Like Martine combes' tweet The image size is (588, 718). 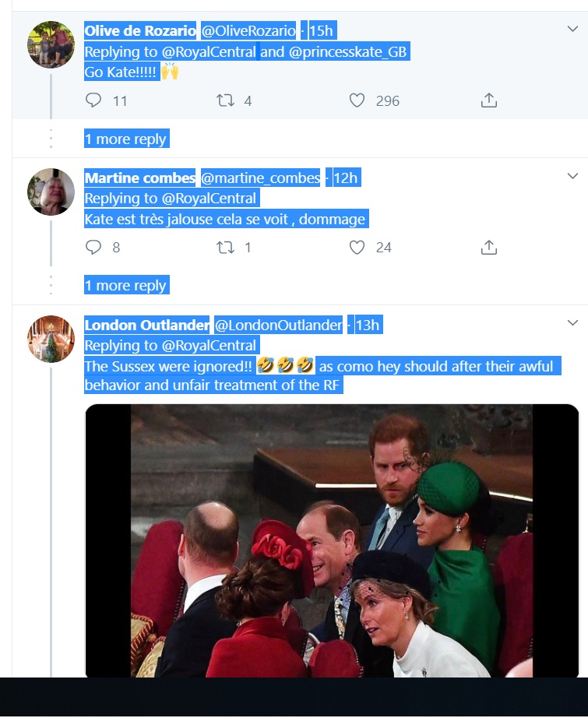click(x=357, y=248)
